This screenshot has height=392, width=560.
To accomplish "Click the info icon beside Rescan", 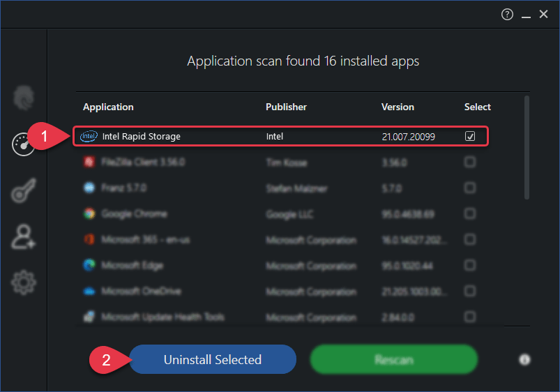I will 524,359.
